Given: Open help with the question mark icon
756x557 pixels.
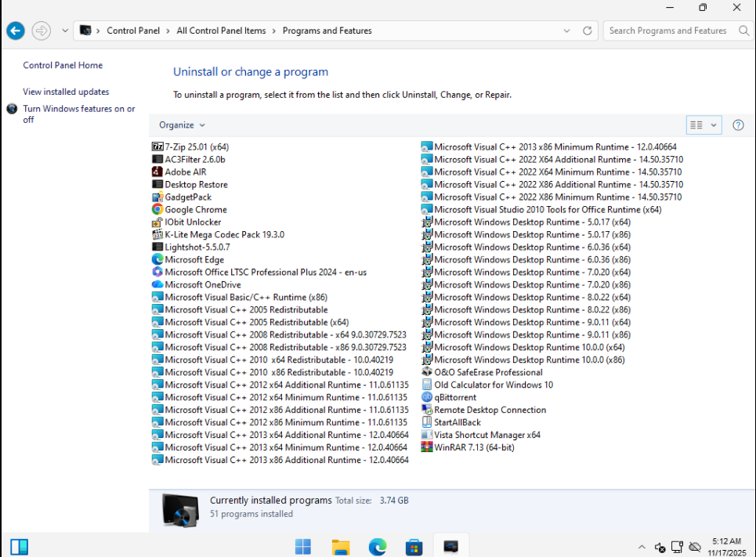Looking at the screenshot, I should tap(738, 125).
